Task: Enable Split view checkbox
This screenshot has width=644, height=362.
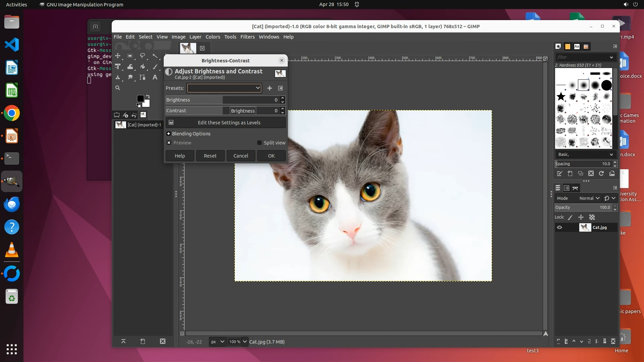Action: 259,143
